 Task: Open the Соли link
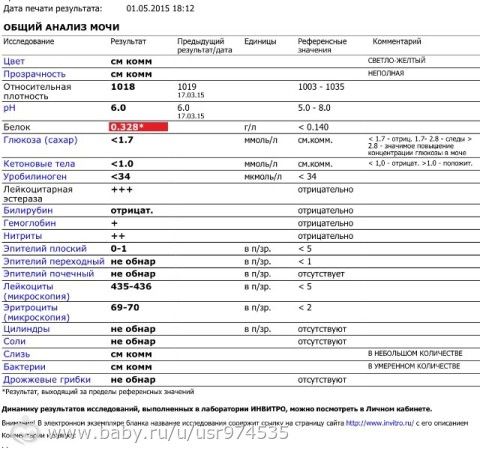pos(14,342)
